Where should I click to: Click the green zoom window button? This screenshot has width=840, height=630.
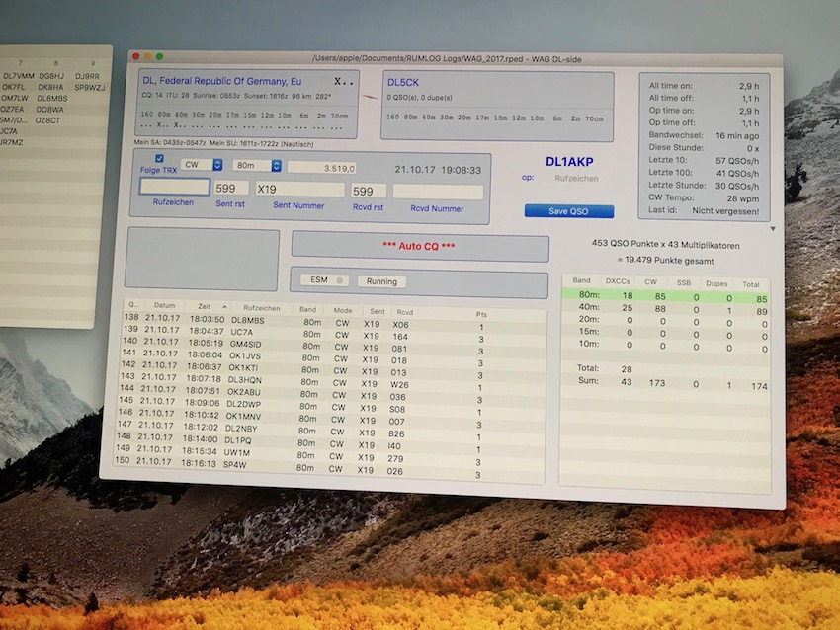[x=160, y=56]
